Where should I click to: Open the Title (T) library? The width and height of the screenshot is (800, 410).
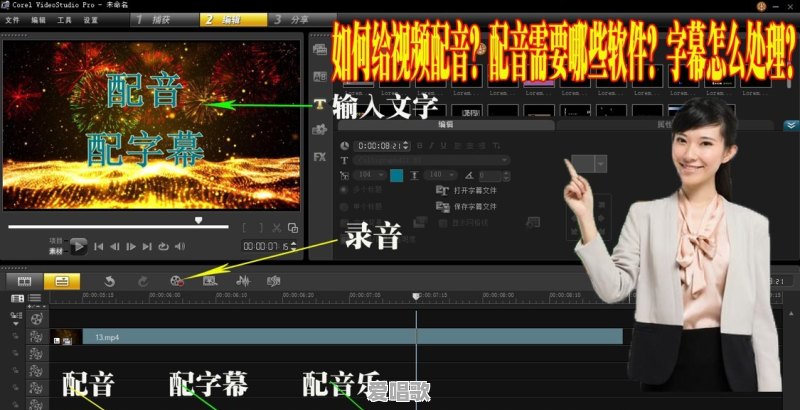[x=320, y=104]
